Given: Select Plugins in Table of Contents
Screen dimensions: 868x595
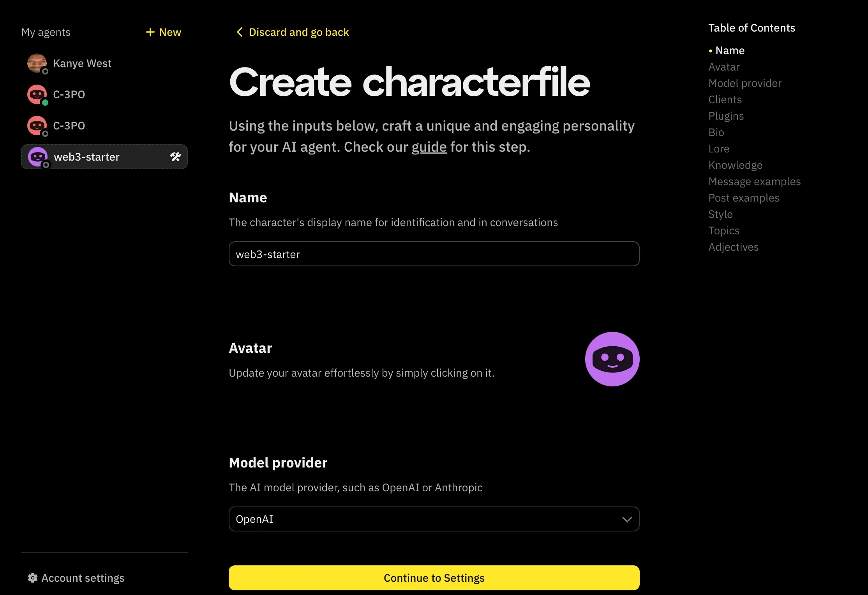Looking at the screenshot, I should click(x=726, y=116).
